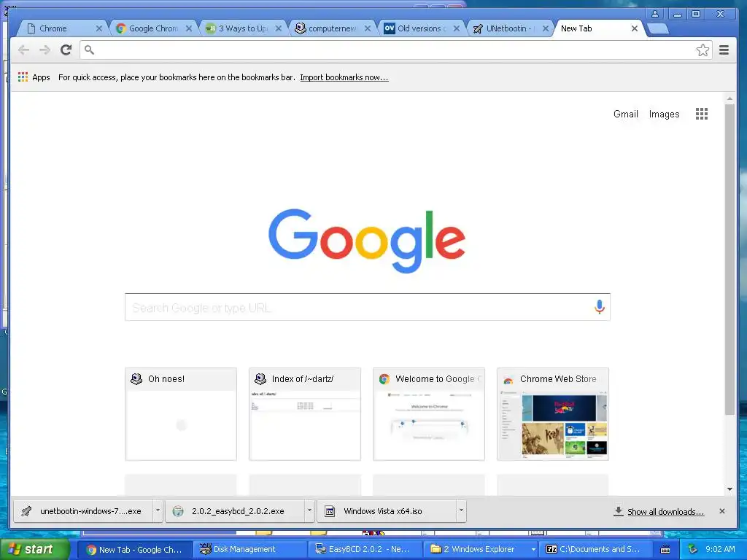Open the 'Index of /~dartz/' thumbnail
The height and width of the screenshot is (560, 747).
(x=304, y=414)
